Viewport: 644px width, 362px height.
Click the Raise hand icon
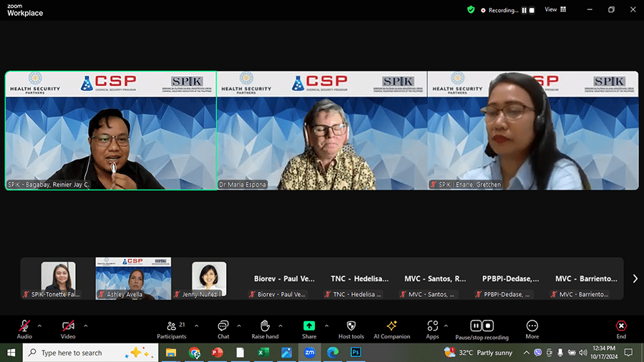265,326
